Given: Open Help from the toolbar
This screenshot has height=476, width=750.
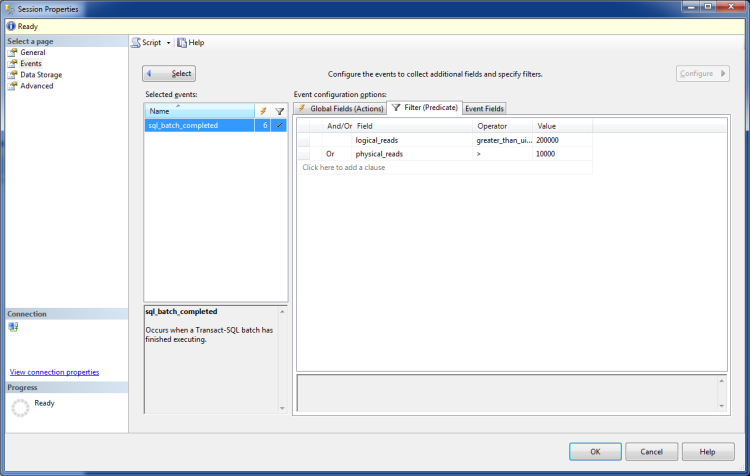Looking at the screenshot, I should pos(191,43).
